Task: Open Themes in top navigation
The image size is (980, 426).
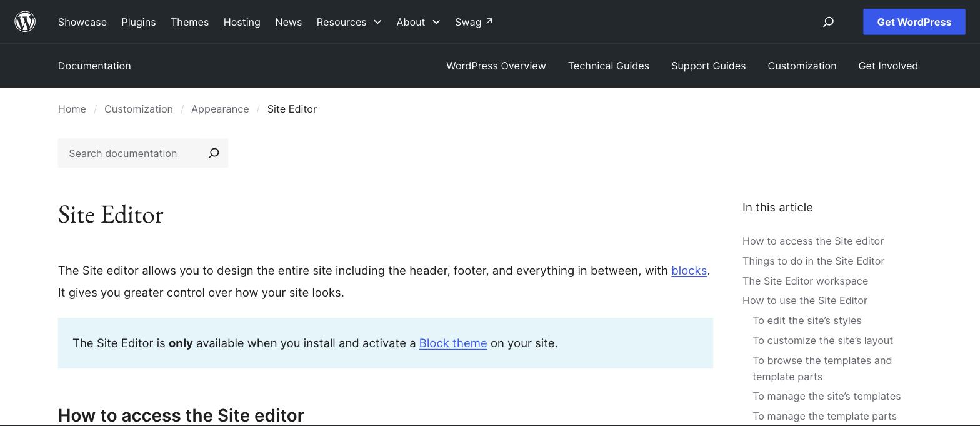Action: 190,22
